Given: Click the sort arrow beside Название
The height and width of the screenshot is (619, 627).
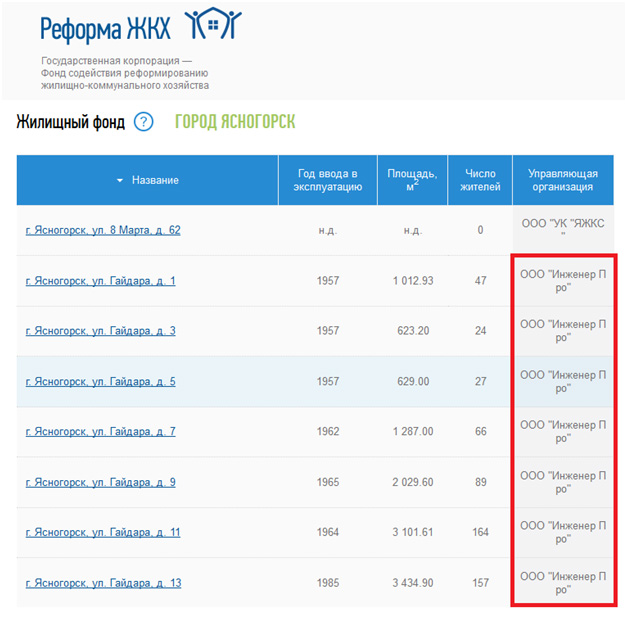Looking at the screenshot, I should (x=120, y=180).
